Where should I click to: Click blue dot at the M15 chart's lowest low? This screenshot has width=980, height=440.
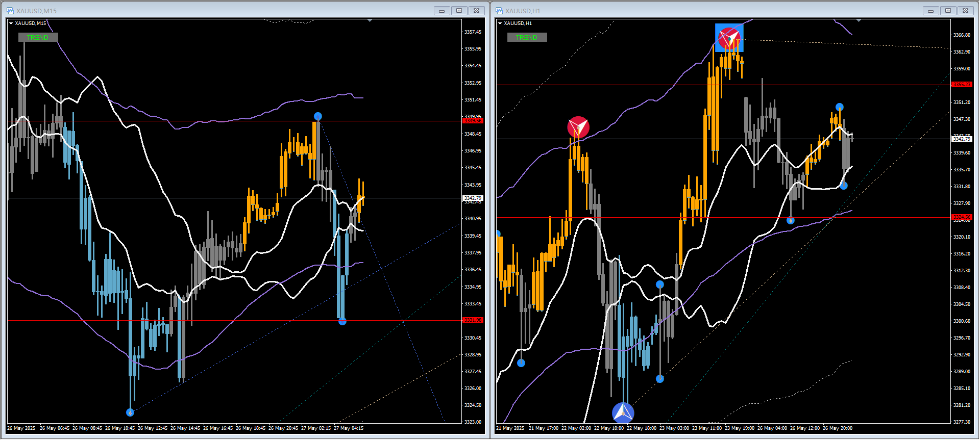[x=130, y=412]
